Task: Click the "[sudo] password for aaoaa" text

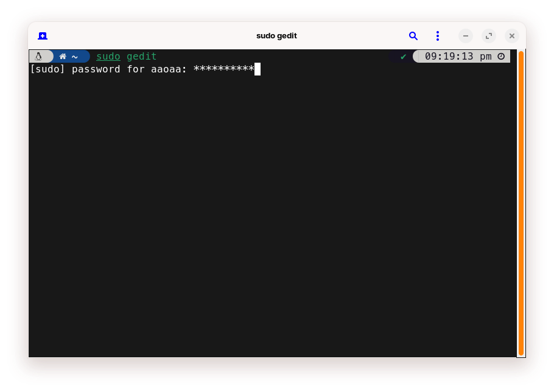Action: click(x=108, y=69)
